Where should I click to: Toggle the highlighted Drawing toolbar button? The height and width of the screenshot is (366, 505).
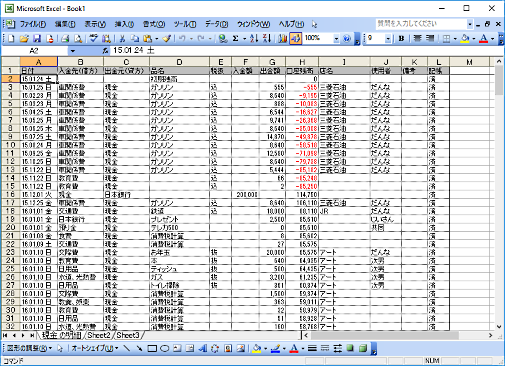coord(295,39)
